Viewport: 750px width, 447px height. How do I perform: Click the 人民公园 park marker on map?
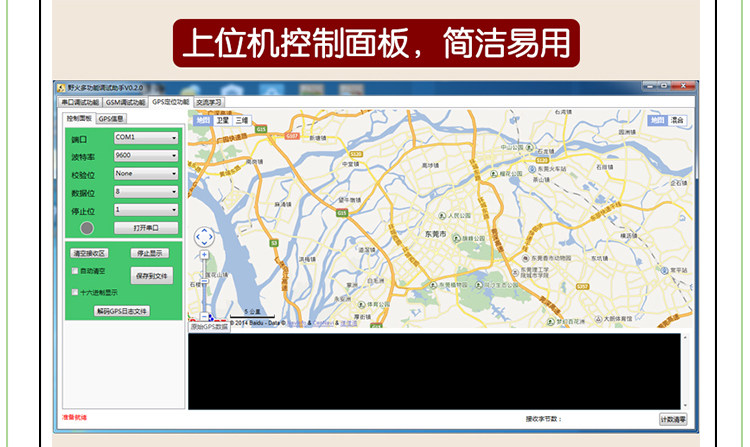442,216
